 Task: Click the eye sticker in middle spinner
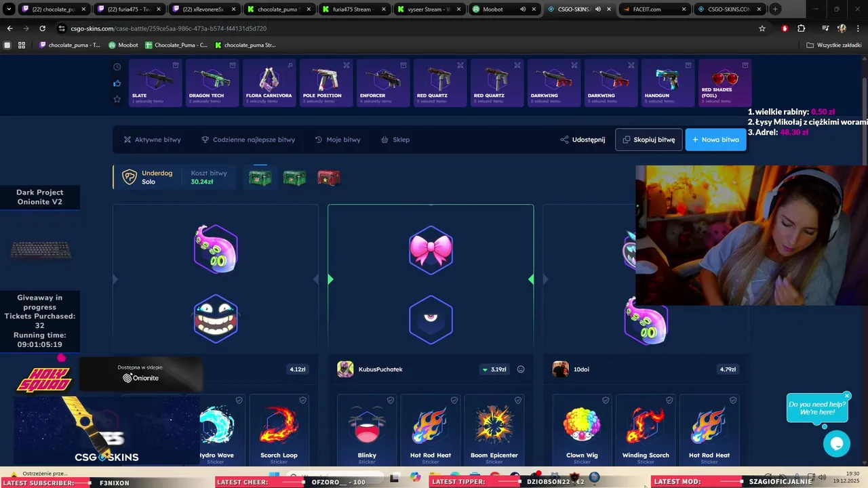pos(431,319)
